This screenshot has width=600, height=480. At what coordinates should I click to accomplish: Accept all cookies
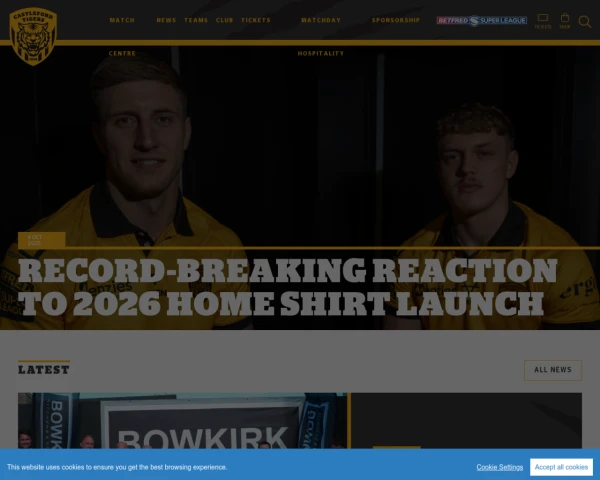click(x=561, y=467)
